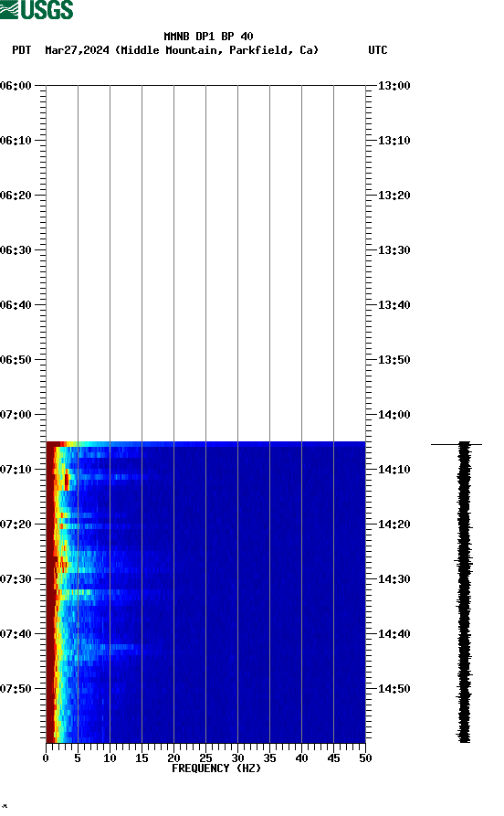Image resolution: width=504 pixels, height=816 pixels.
Task: Click the '14:20' UTC time label
Action: (x=394, y=525)
